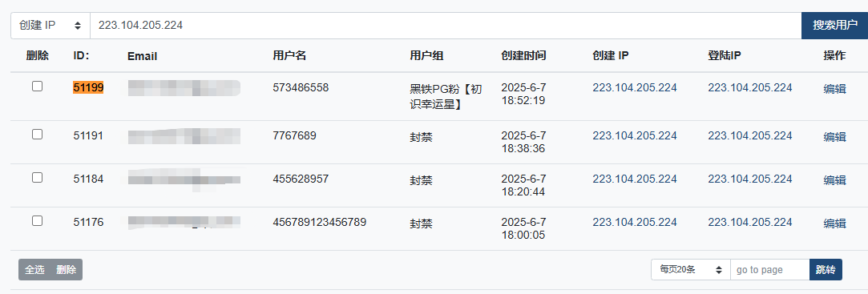The image size is (868, 294).
Task: Click the 跳转 jump button
Action: 826,270
